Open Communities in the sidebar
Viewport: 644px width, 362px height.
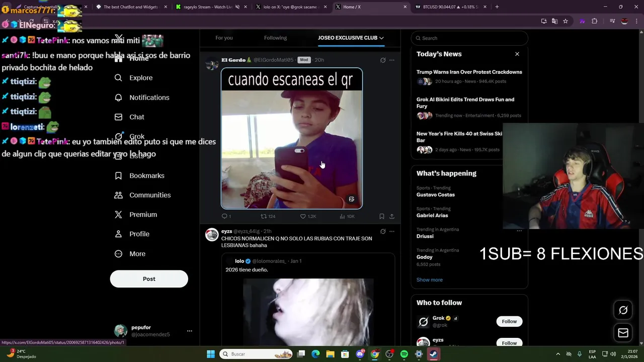point(143,195)
